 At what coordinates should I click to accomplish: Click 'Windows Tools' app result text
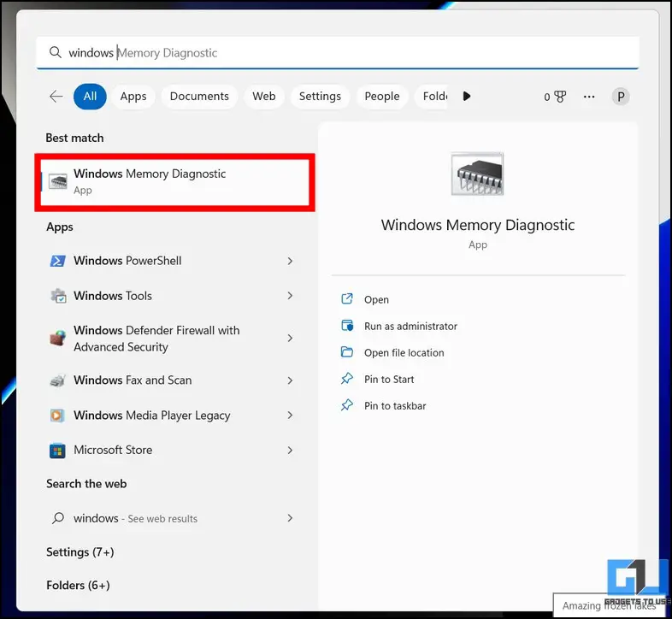(113, 296)
